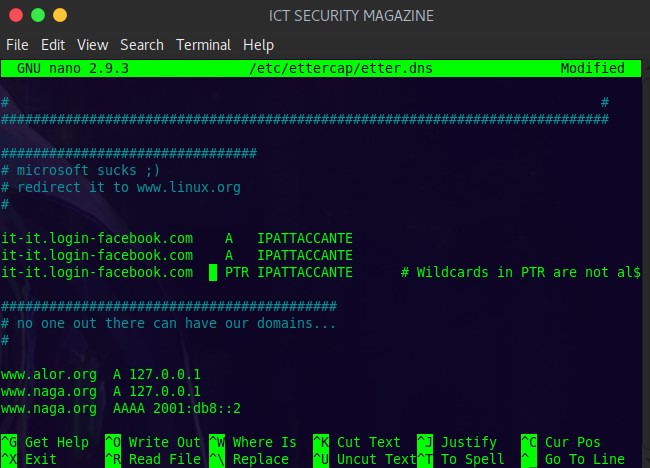Click the ^J Justify shortcut
This screenshot has width=650, height=468.
[x=457, y=442]
